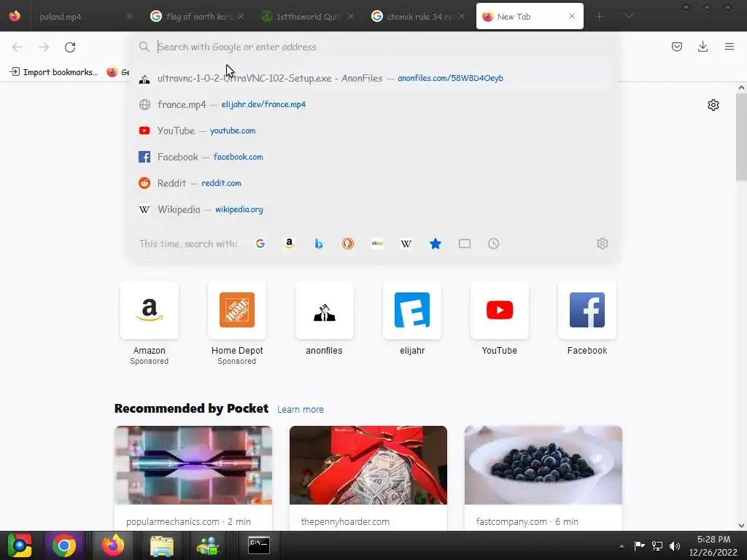Search this time with Wikipedia icon
747x560 pixels.
click(406, 244)
